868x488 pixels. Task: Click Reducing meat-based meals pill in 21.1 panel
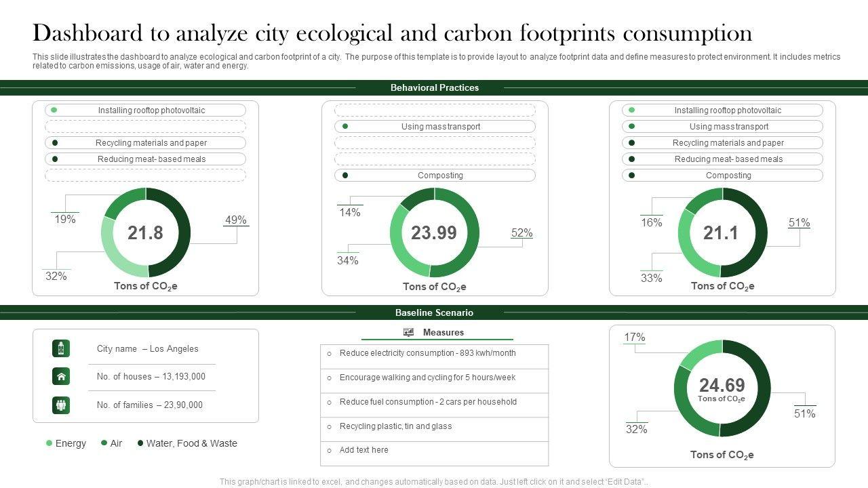coord(722,159)
